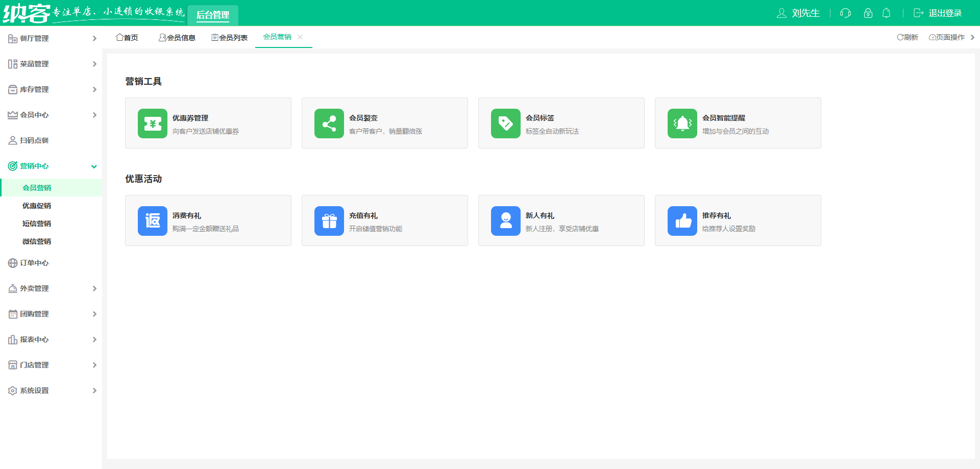The width and height of the screenshot is (980, 469).
Task: Click the 退出登录 logout button
Action: click(x=938, y=13)
